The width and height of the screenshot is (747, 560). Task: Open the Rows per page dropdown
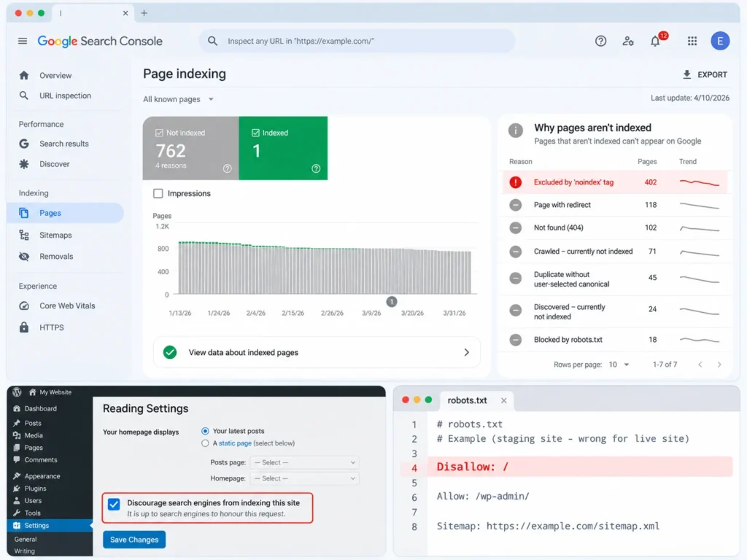619,365
